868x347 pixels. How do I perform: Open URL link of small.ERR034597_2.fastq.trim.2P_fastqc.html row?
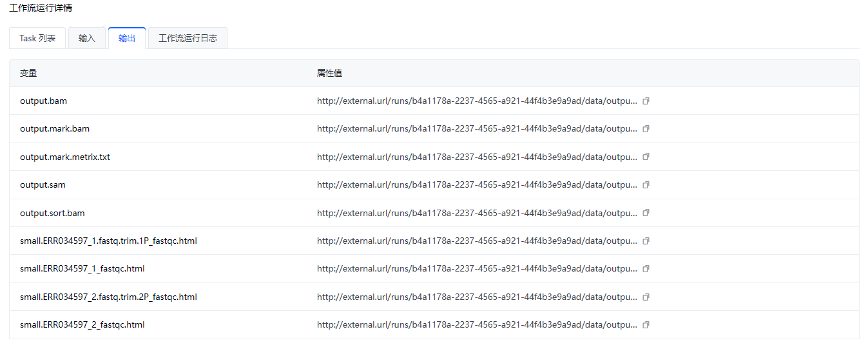(x=477, y=297)
